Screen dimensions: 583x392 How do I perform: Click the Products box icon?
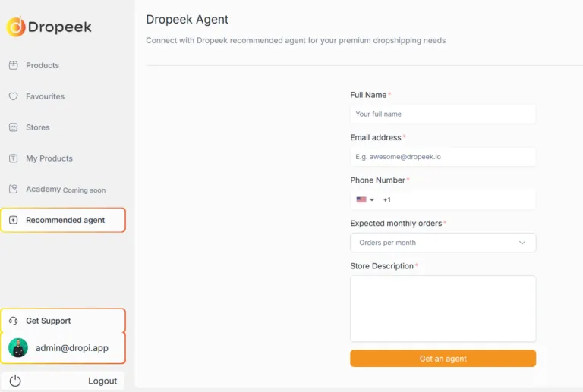[x=13, y=65]
